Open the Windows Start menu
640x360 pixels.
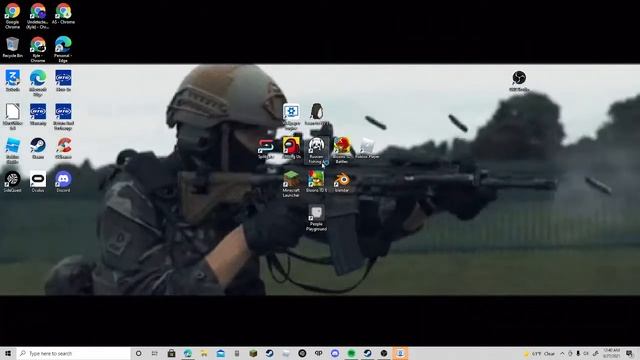[8, 353]
